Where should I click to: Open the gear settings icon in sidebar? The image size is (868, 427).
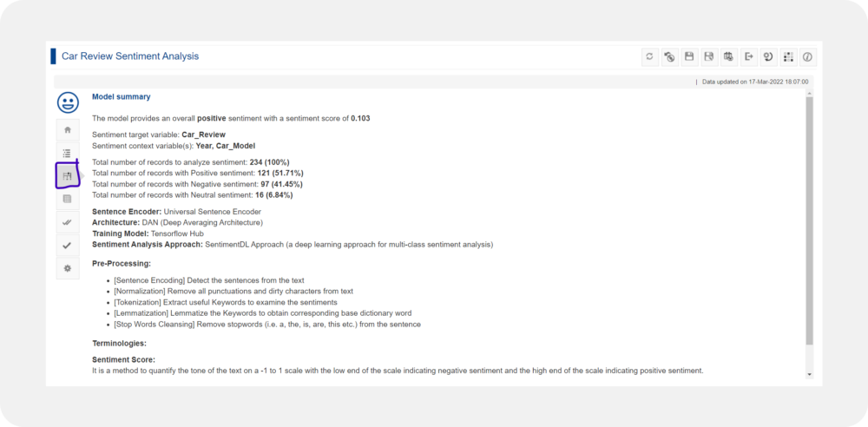click(x=68, y=268)
